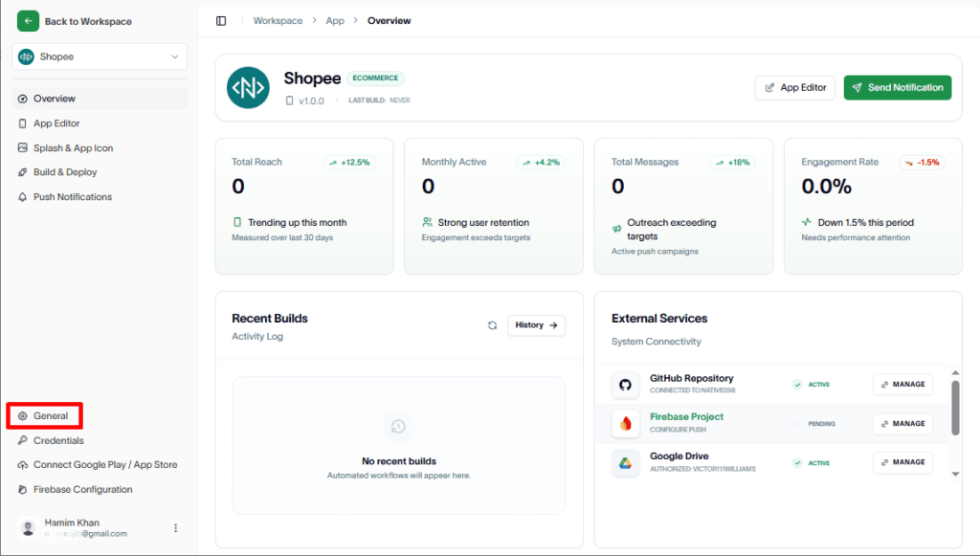Open App Editor from the sidebar

100,123
